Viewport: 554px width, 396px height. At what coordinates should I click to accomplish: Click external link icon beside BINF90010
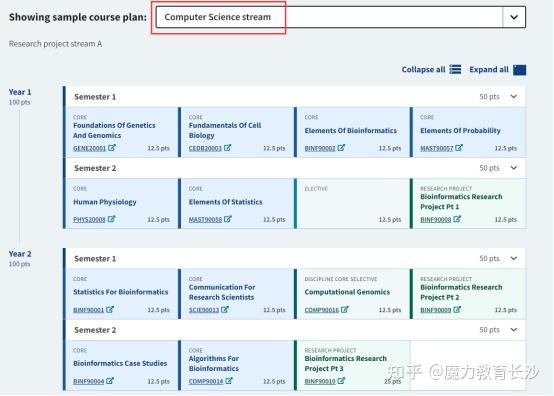click(x=341, y=381)
